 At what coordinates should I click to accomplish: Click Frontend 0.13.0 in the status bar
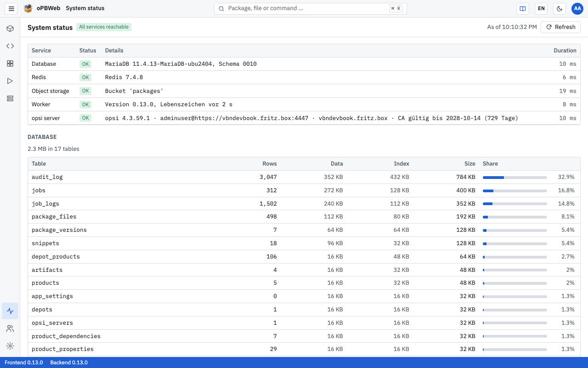coord(24,362)
